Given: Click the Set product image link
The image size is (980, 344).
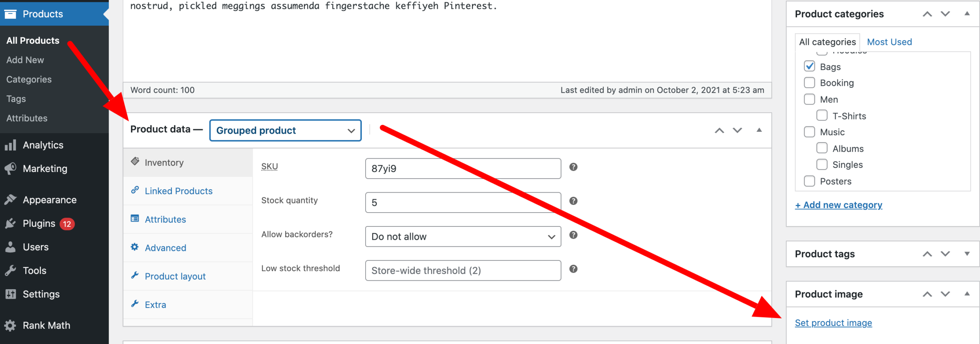Looking at the screenshot, I should pos(833,323).
